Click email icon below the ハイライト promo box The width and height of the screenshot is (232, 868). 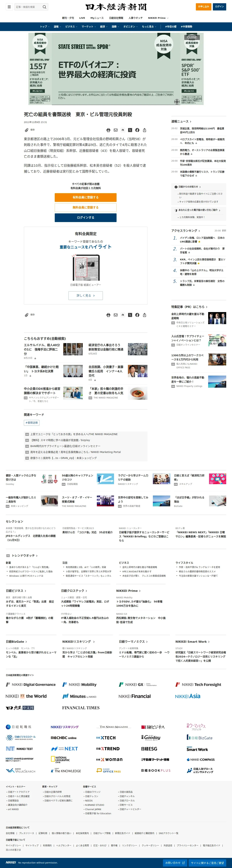coord(115,315)
